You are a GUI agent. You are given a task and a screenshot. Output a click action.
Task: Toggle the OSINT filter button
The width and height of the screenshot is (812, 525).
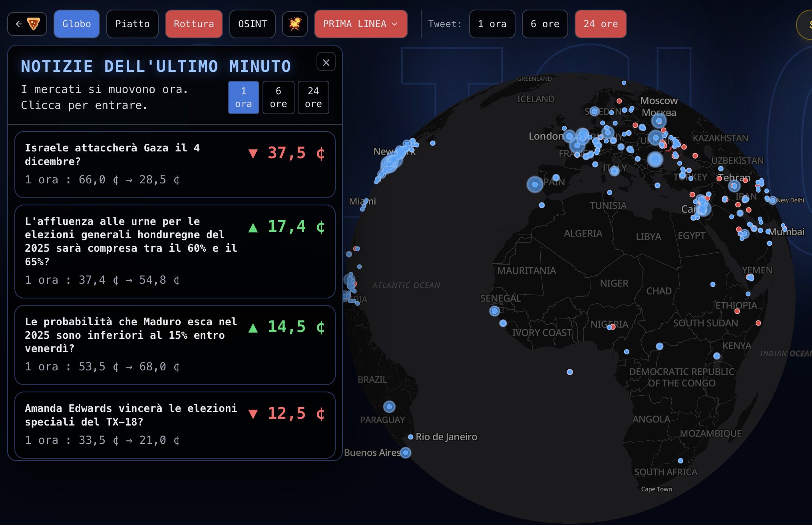coord(252,24)
